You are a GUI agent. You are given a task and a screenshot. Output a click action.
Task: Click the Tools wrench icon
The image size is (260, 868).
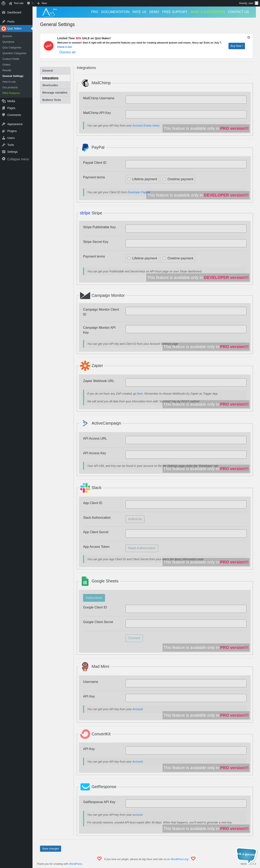[4, 145]
